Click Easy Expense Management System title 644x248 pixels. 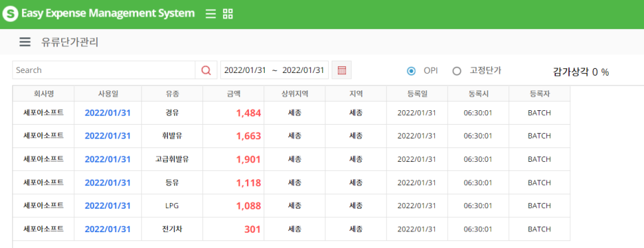click(108, 13)
